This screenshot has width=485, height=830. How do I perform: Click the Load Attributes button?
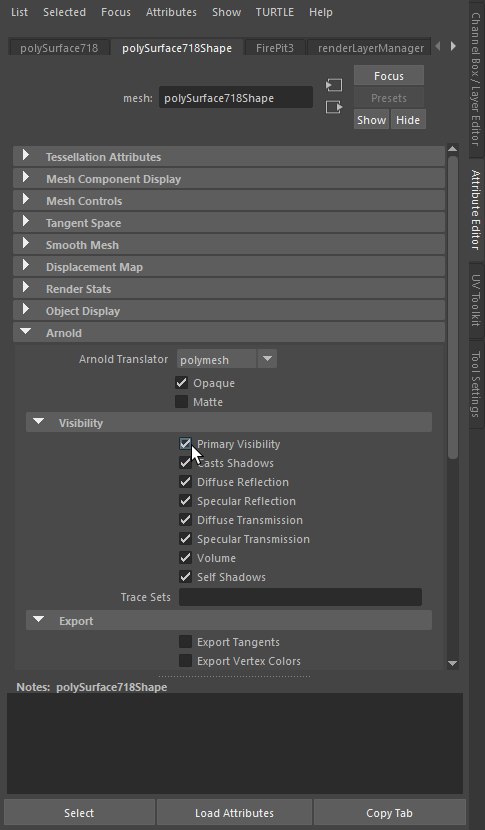pyautogui.click(x=234, y=813)
